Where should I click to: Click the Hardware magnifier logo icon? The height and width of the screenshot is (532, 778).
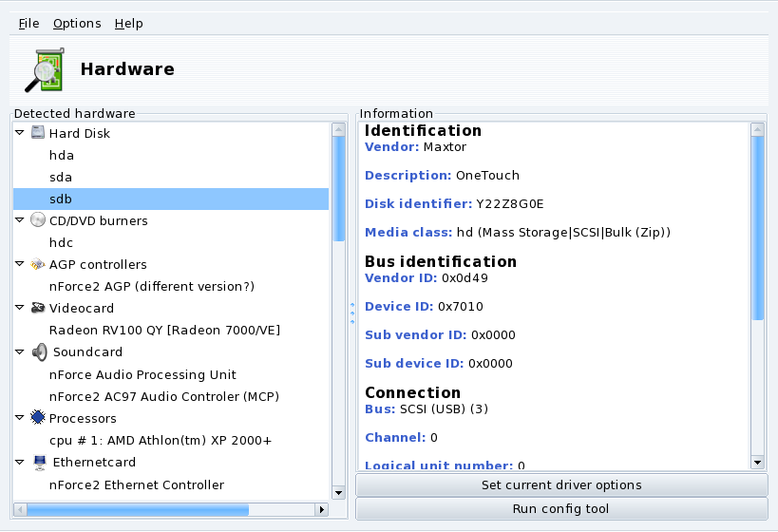click(x=44, y=69)
